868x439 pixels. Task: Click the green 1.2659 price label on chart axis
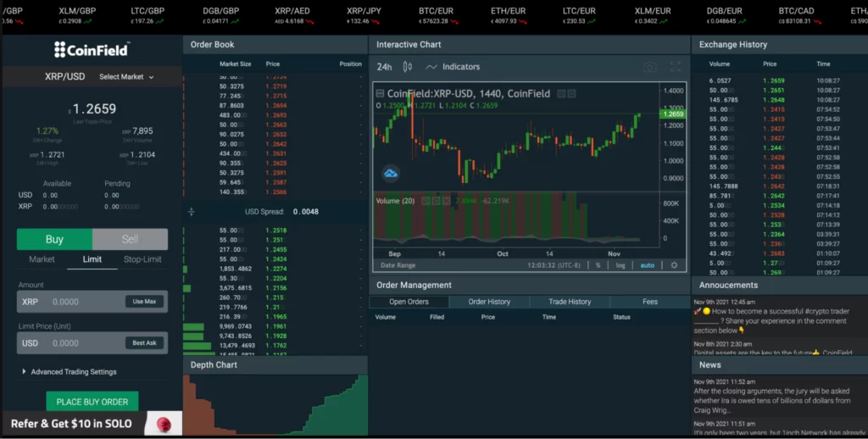click(672, 114)
